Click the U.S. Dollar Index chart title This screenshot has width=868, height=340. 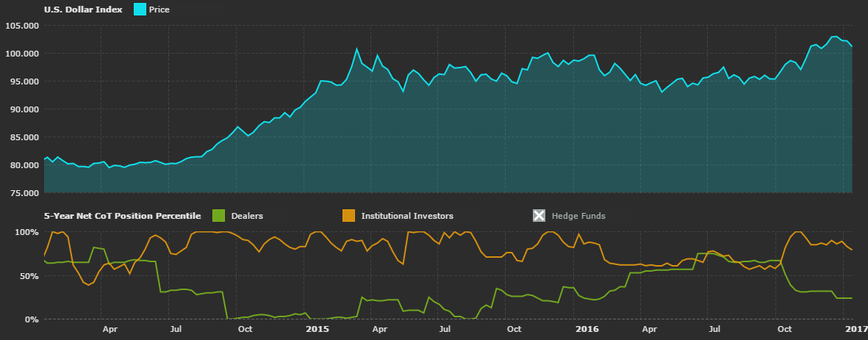pyautogui.click(x=85, y=10)
